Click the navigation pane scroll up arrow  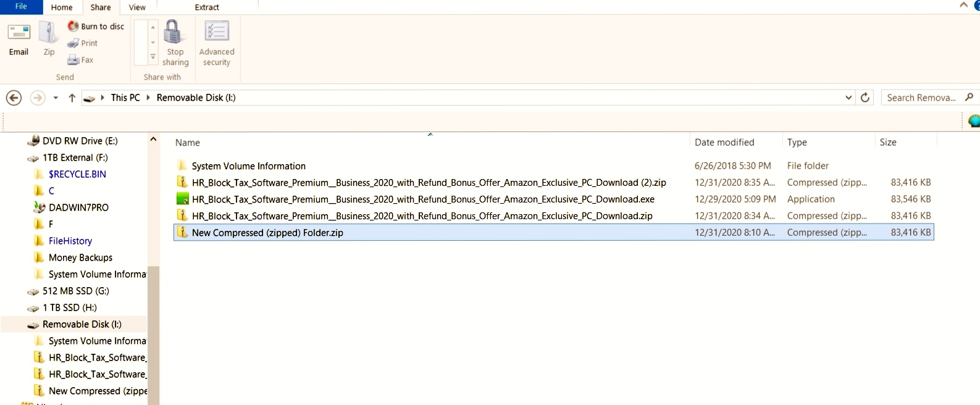coord(153,140)
